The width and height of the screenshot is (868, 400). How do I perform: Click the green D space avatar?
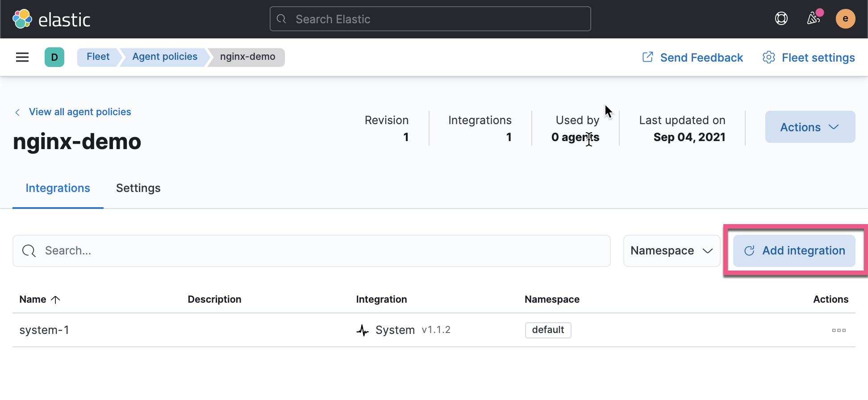point(54,57)
